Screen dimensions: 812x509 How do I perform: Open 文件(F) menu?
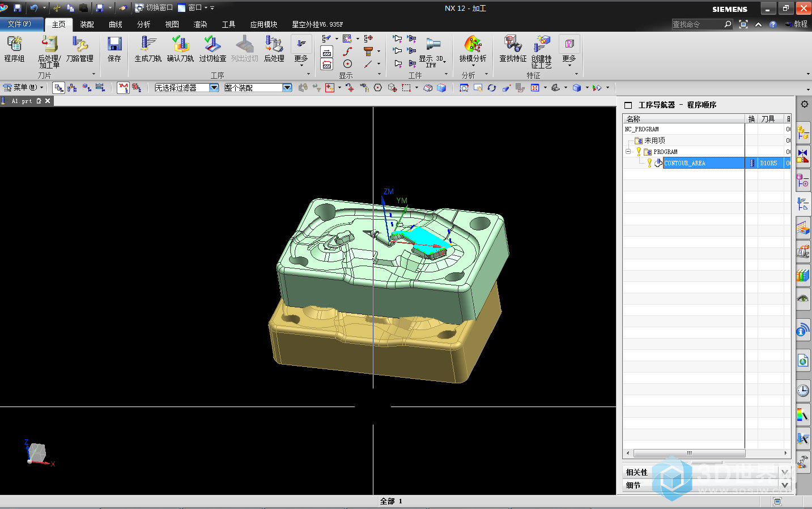(x=20, y=24)
